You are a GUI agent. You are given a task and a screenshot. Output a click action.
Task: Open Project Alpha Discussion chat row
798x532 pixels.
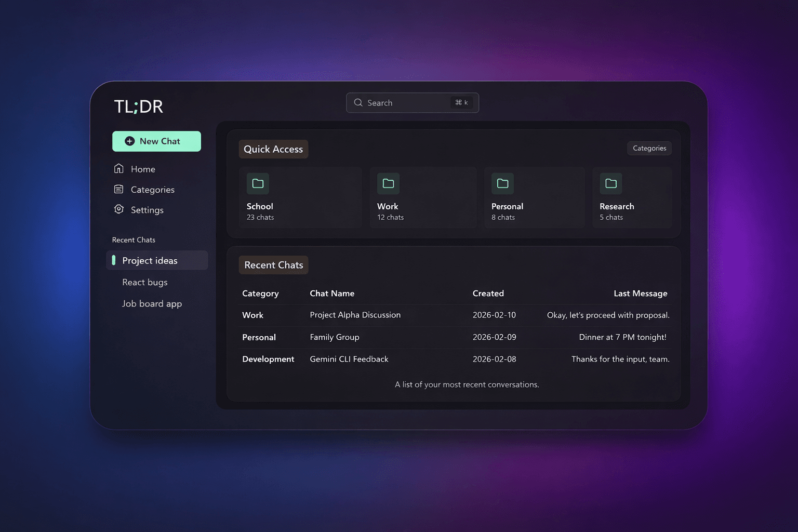pos(355,315)
